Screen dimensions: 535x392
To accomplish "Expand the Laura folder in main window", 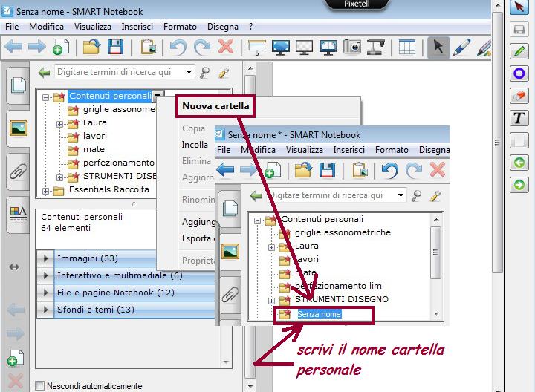I will 59,124.
